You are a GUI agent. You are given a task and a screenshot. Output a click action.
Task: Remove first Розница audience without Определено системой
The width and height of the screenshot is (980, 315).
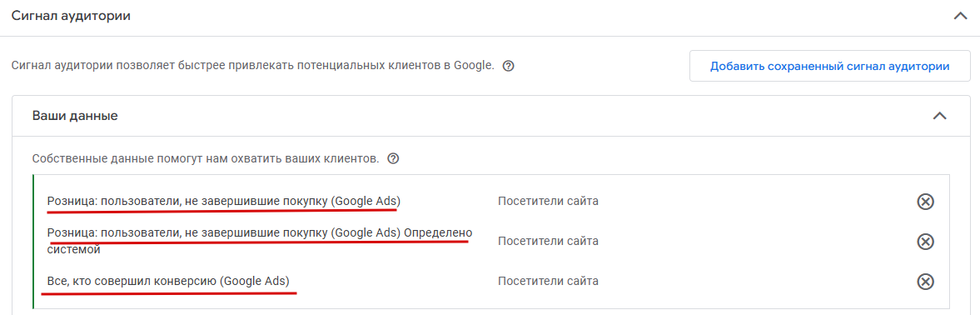[x=925, y=202]
